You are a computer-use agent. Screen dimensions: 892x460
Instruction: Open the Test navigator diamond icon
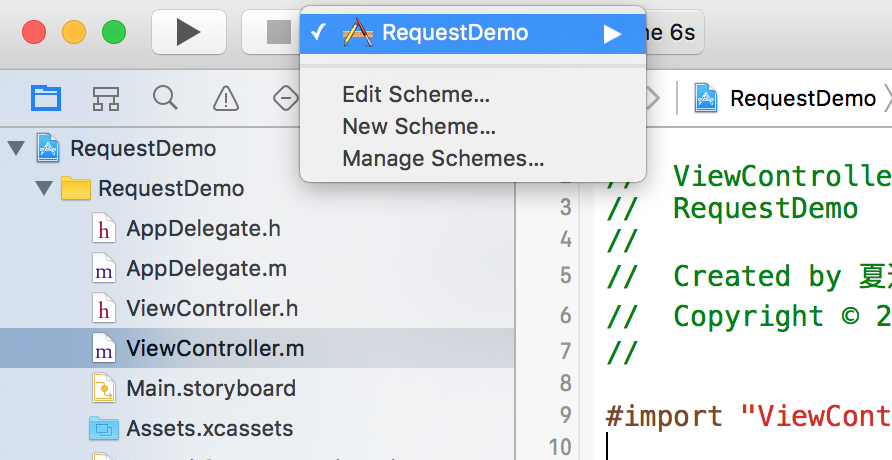point(285,98)
